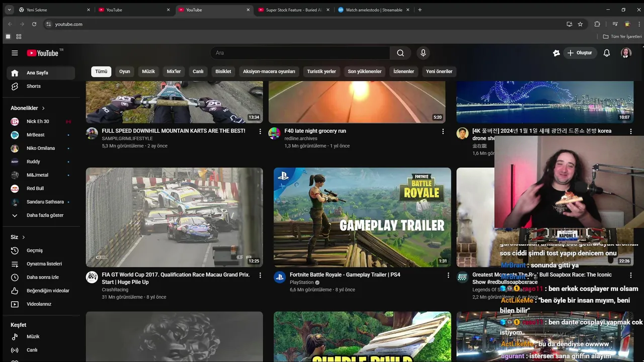Open the Red Bull subscription channel
This screenshot has width=644, height=362.
click(x=41, y=189)
